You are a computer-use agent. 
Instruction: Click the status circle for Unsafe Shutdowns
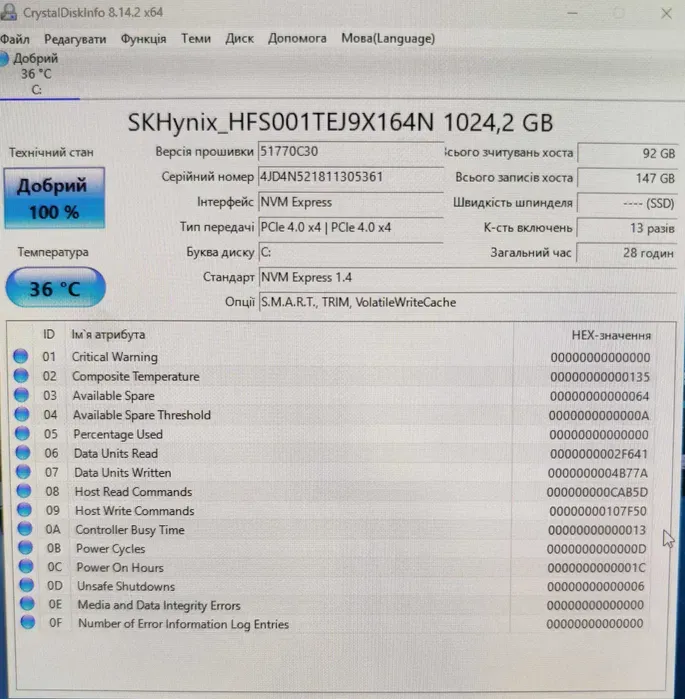point(26,584)
